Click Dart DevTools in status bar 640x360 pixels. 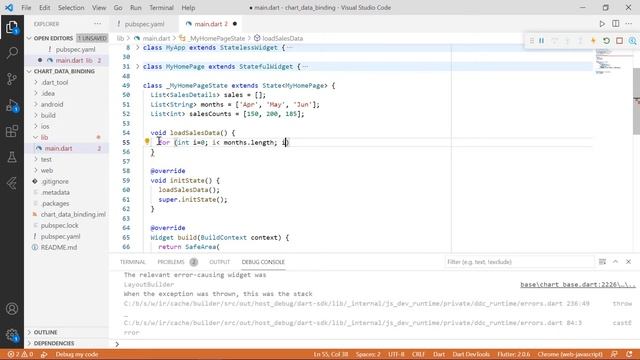point(471,354)
